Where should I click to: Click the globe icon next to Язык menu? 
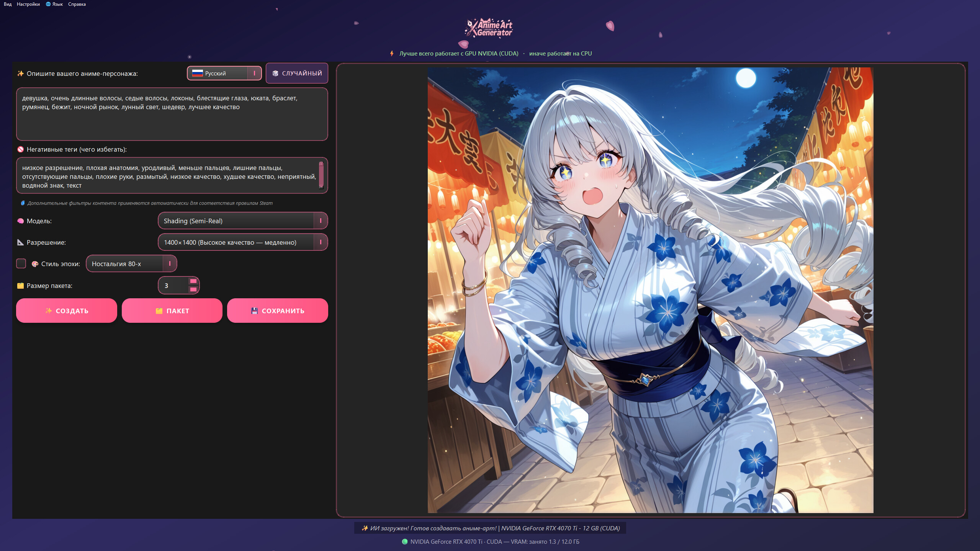pyautogui.click(x=48, y=4)
